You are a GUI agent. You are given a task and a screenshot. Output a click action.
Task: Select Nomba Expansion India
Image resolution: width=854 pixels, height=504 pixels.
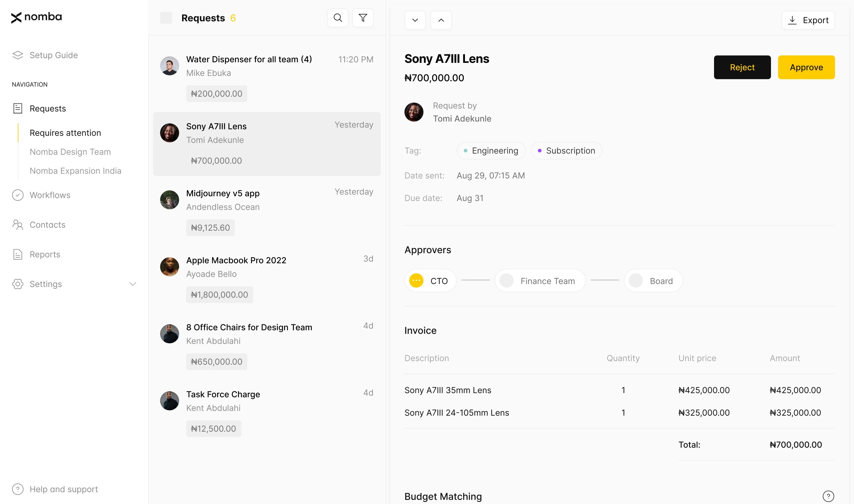(75, 171)
